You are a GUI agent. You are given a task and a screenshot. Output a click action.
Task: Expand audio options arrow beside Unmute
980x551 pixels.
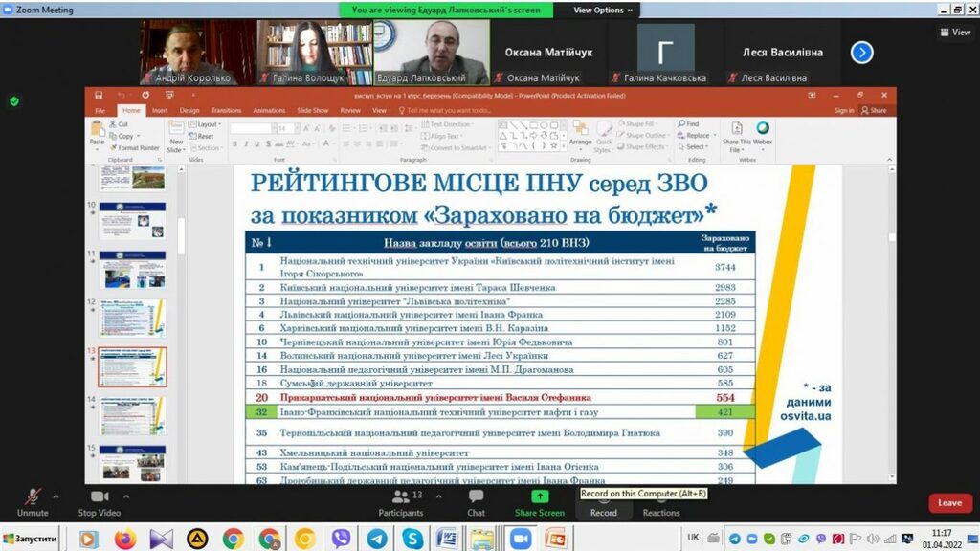click(56, 496)
